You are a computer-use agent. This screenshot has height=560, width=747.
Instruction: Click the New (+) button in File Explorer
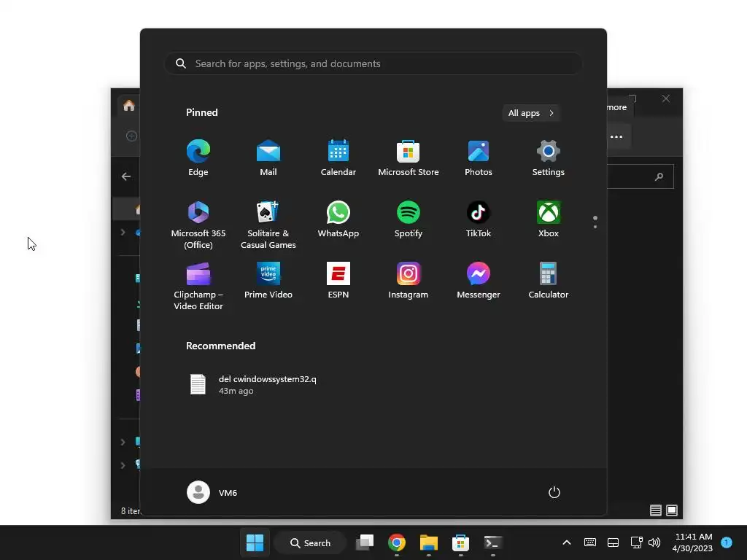coord(132,136)
